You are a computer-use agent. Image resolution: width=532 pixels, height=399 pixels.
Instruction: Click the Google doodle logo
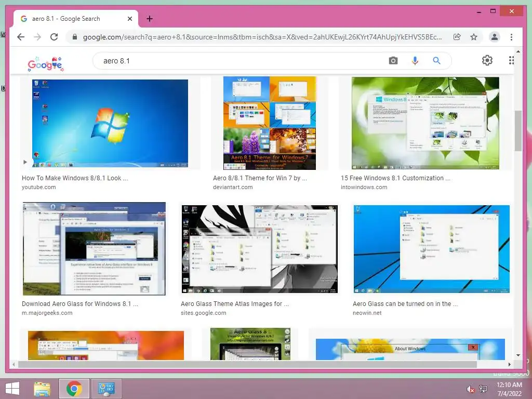click(x=46, y=64)
